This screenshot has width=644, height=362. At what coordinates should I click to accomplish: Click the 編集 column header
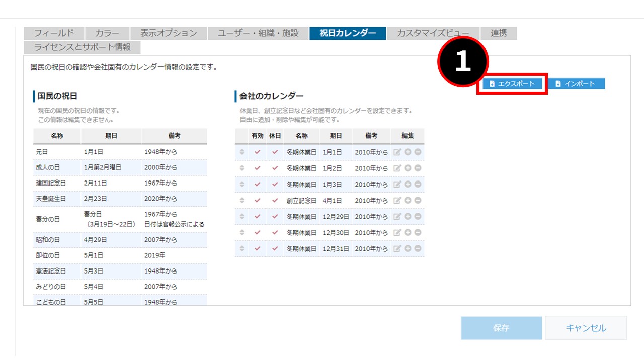408,136
